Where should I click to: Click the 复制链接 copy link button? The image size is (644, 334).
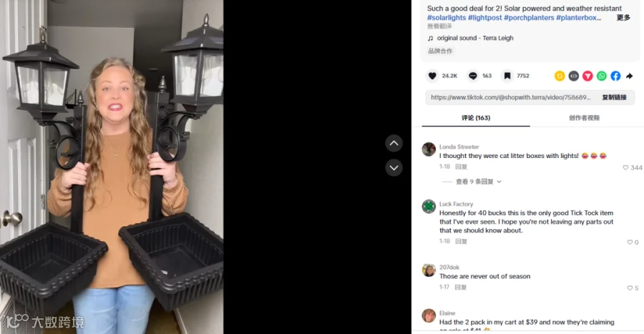(x=614, y=97)
